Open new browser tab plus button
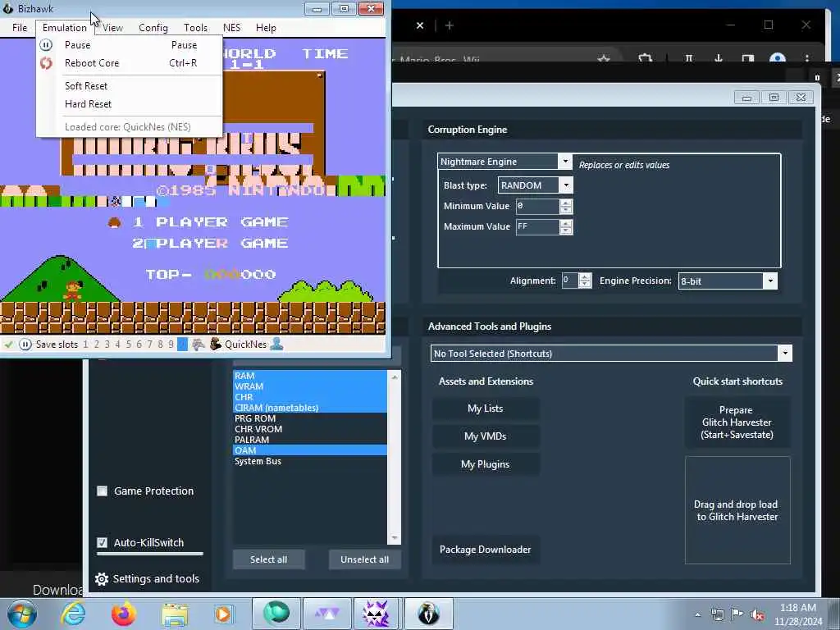This screenshot has width=840, height=630. (450, 25)
